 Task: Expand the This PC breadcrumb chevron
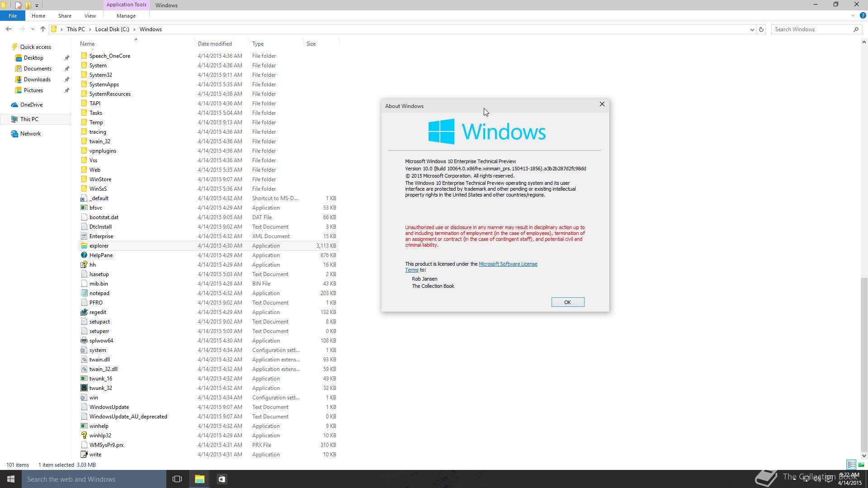pyautogui.click(x=90, y=29)
